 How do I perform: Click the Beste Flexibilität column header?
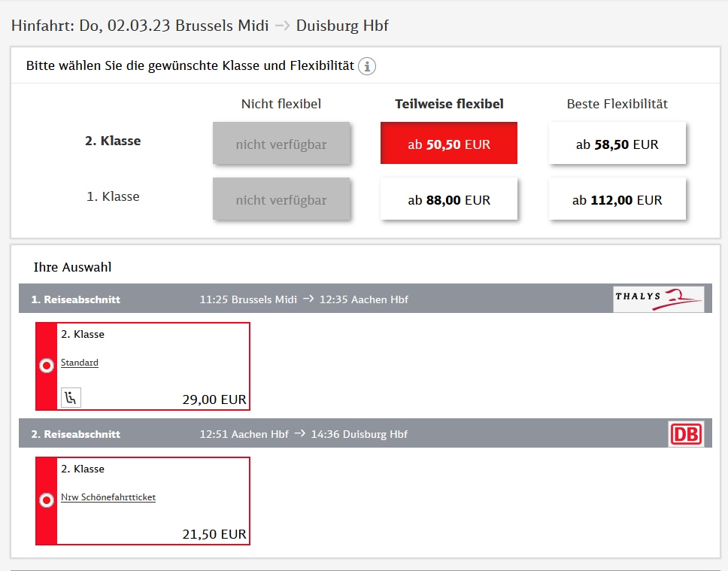pos(617,104)
